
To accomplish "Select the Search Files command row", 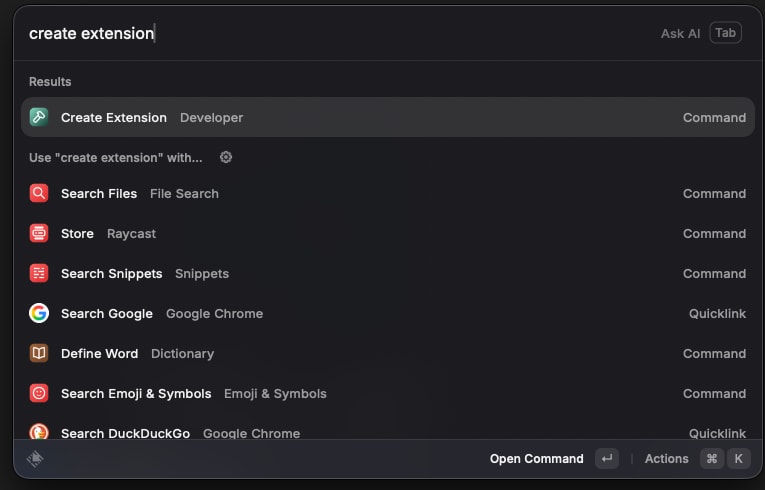I will click(388, 193).
